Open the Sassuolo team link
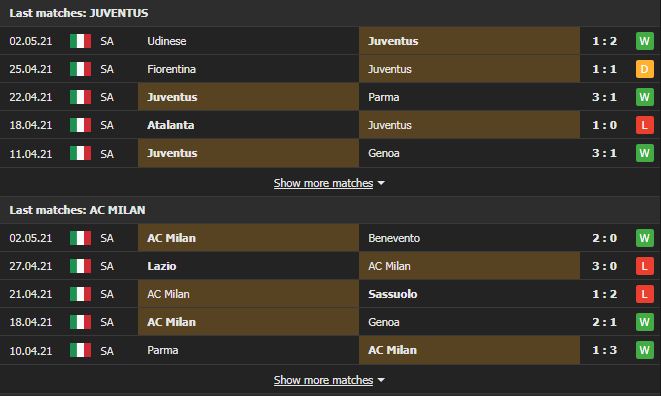The image size is (661, 396). click(x=392, y=294)
